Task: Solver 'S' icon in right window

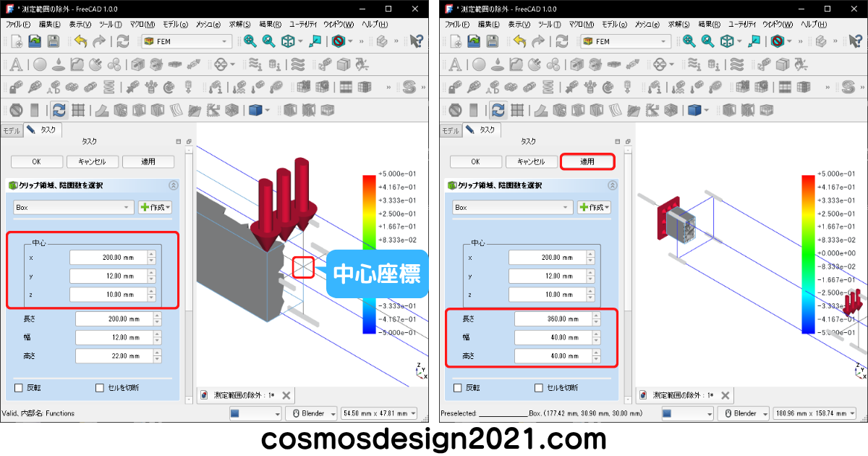Action: [x=848, y=88]
